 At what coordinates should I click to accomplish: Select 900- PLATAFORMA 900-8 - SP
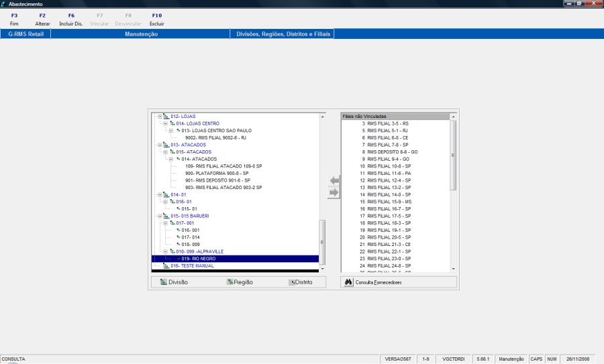pos(217,173)
